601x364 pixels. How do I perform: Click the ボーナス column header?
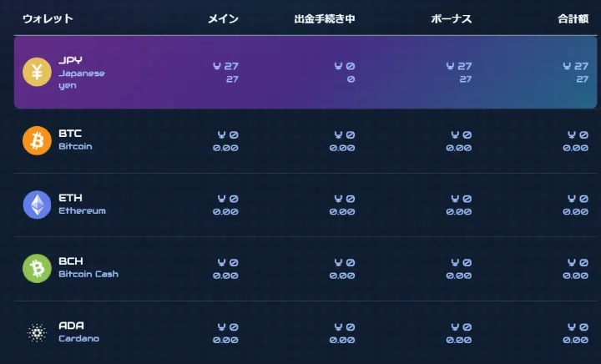tap(451, 18)
